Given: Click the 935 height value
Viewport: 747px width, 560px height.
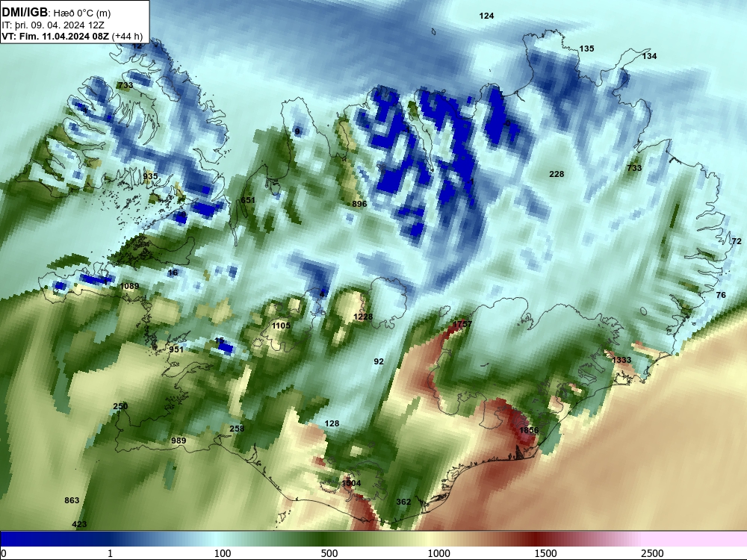Looking at the screenshot, I should click(x=150, y=176).
